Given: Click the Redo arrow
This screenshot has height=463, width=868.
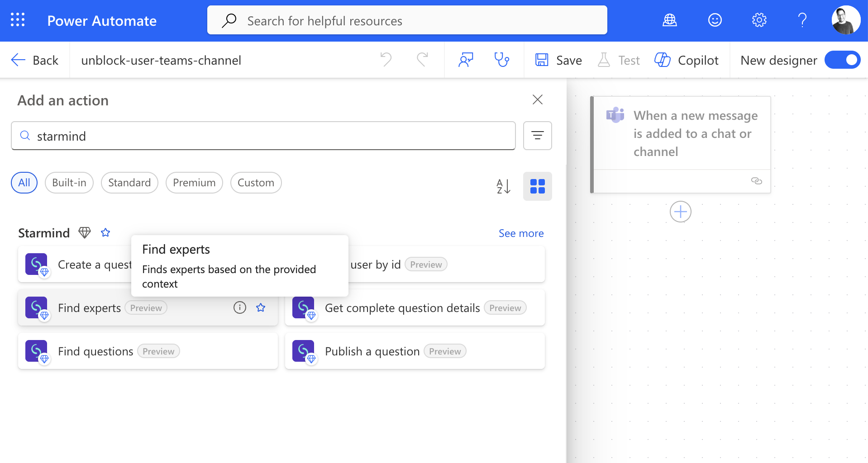Looking at the screenshot, I should point(423,60).
